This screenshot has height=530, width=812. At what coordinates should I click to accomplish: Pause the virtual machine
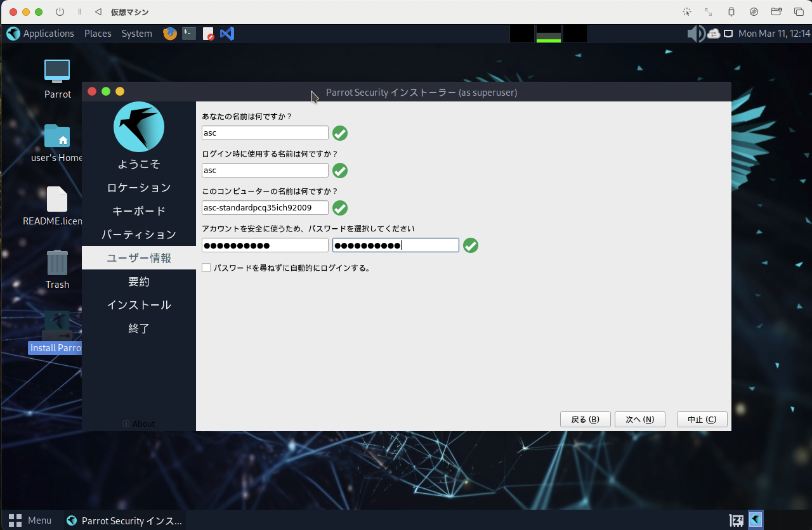[x=79, y=12]
